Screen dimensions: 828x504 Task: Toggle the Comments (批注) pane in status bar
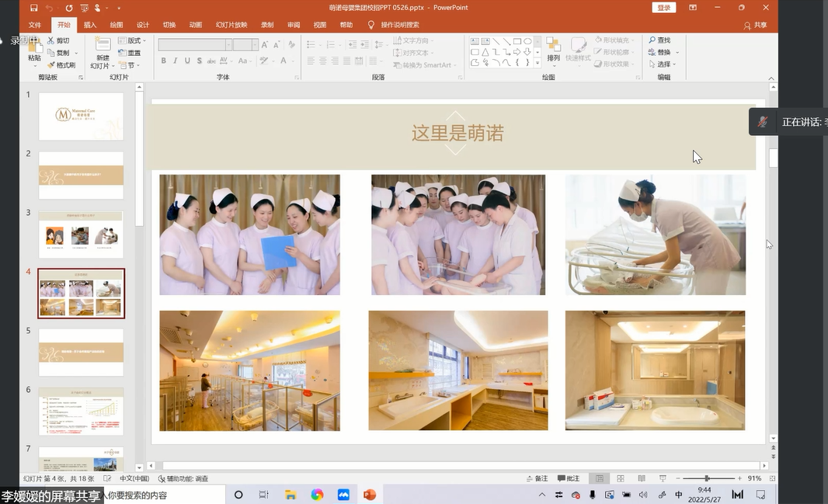(x=568, y=478)
